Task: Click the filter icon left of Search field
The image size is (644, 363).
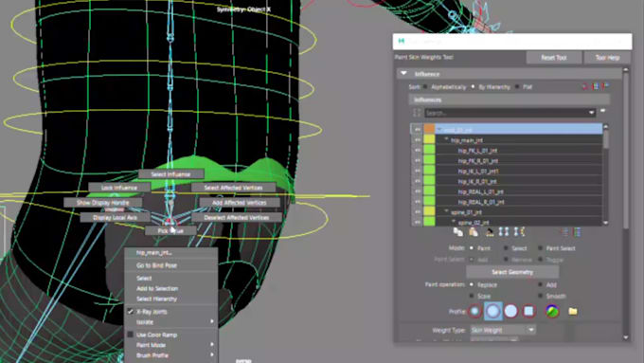Action: click(417, 113)
